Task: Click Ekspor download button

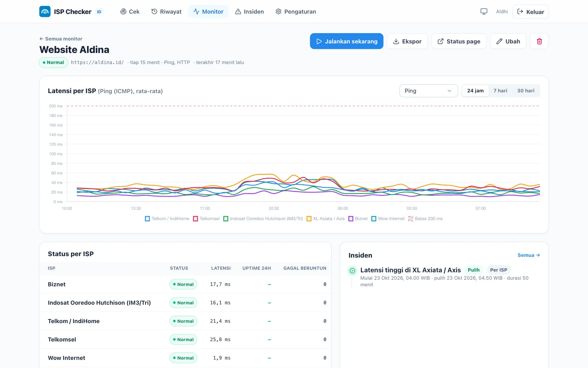Action: 407,41
